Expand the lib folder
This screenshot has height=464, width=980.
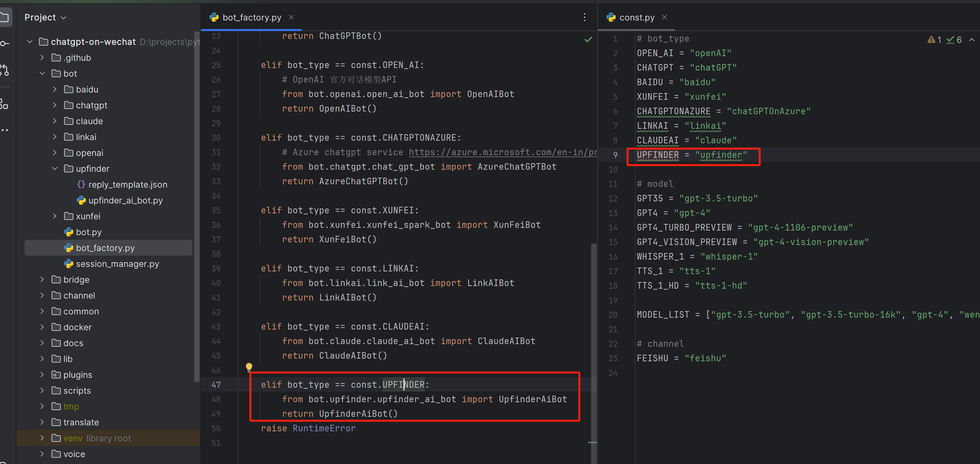(x=42, y=359)
